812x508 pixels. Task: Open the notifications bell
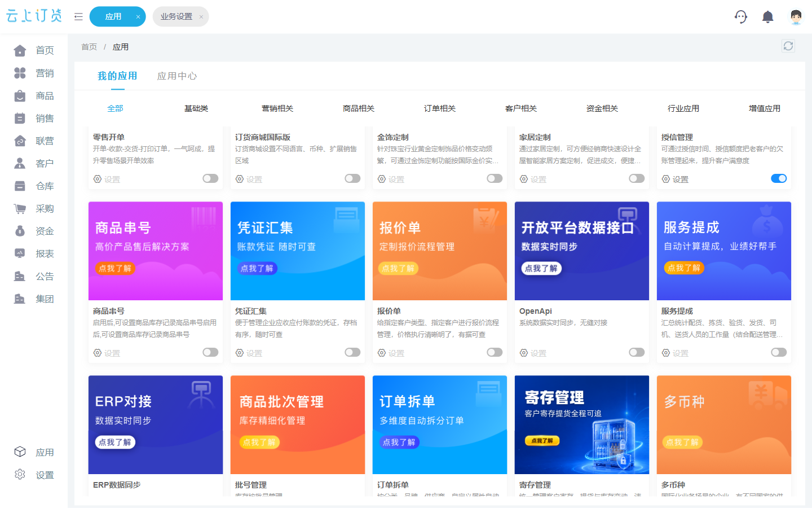point(767,17)
